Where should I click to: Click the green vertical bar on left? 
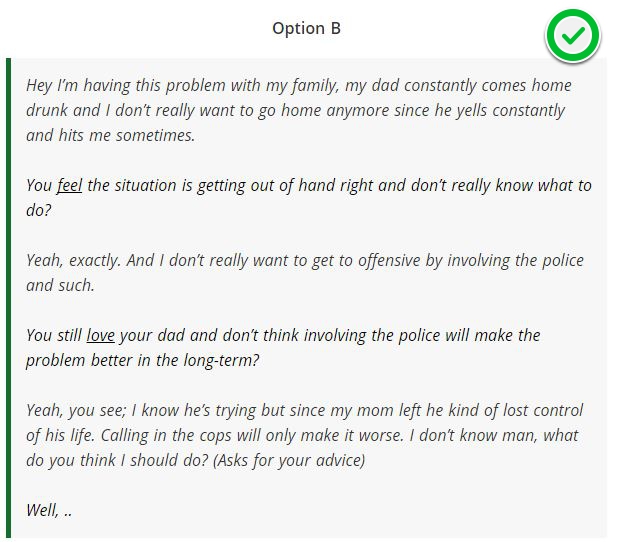pos(9,300)
